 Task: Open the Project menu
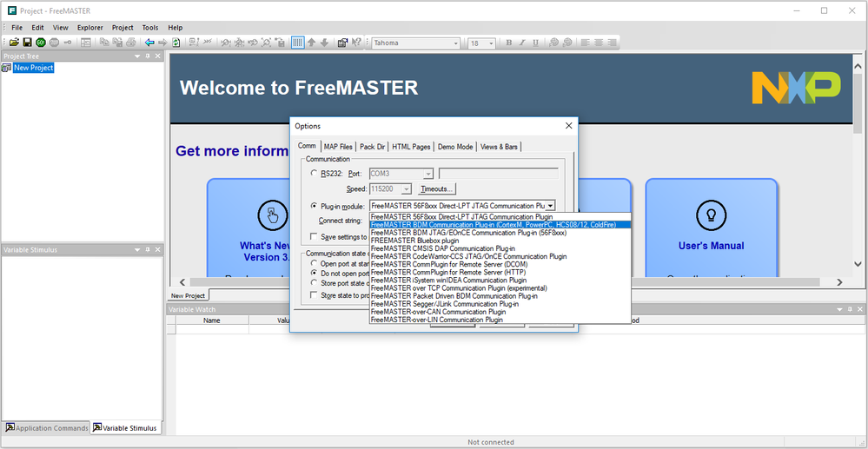click(x=123, y=28)
